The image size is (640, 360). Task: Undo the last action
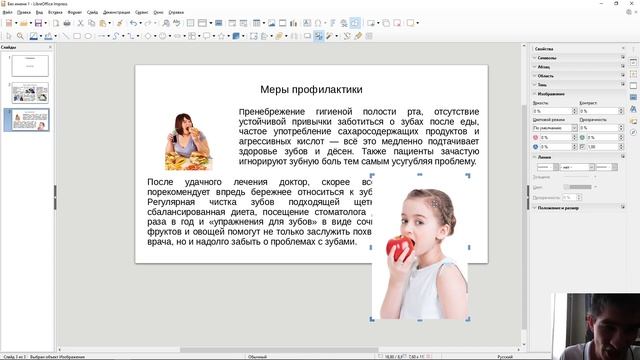[133, 23]
